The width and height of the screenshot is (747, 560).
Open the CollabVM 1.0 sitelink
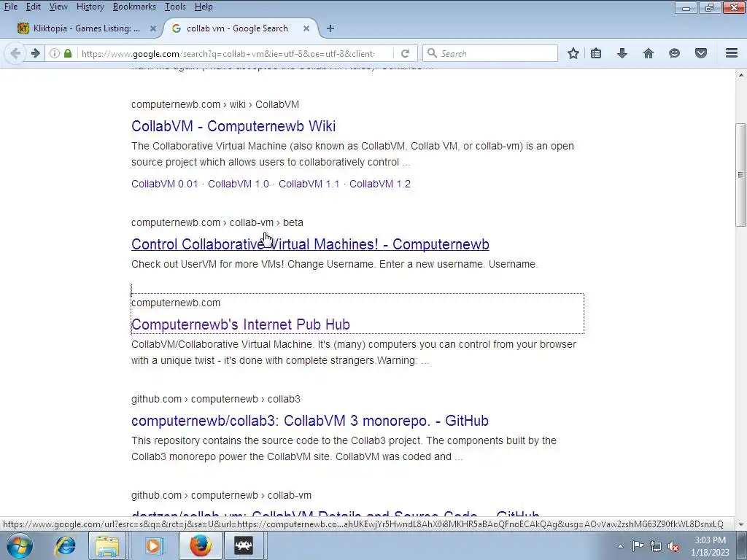coord(239,184)
